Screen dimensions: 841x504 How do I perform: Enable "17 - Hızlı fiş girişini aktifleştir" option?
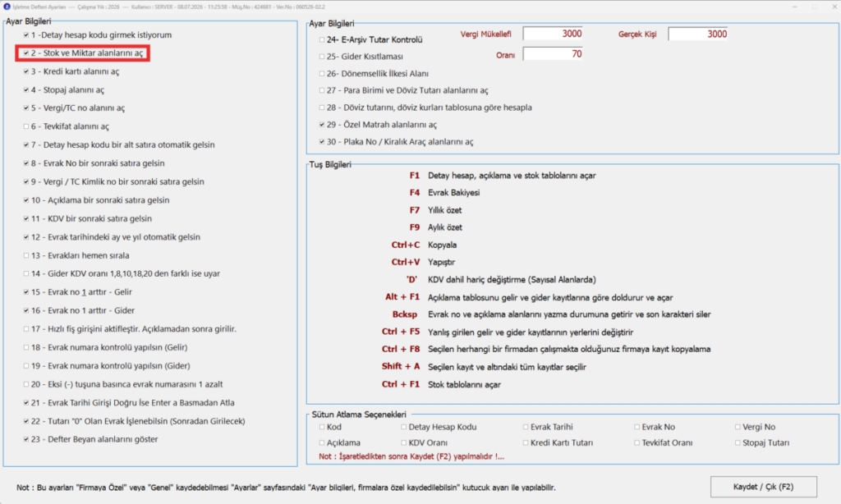26,329
